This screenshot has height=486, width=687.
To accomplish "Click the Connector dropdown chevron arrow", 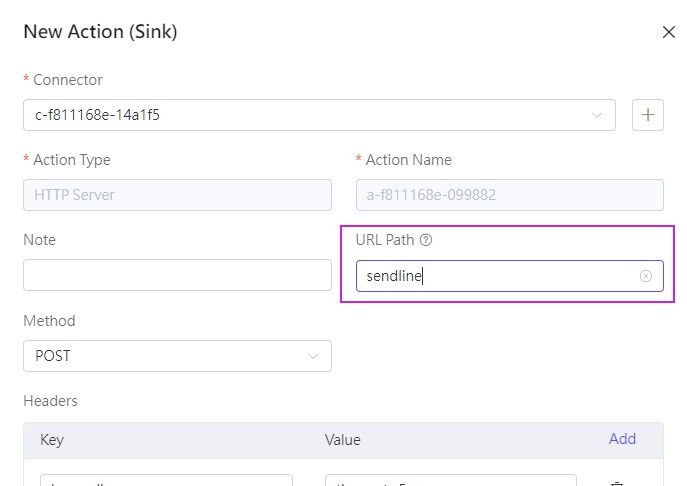I will click(598, 115).
